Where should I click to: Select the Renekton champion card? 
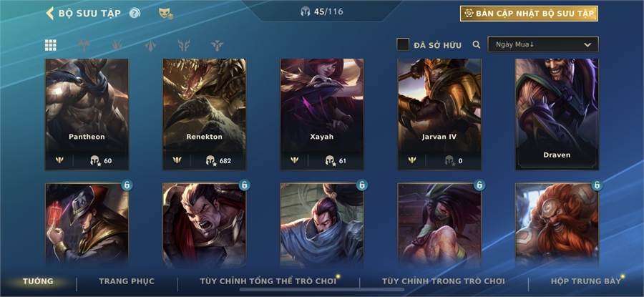204,115
